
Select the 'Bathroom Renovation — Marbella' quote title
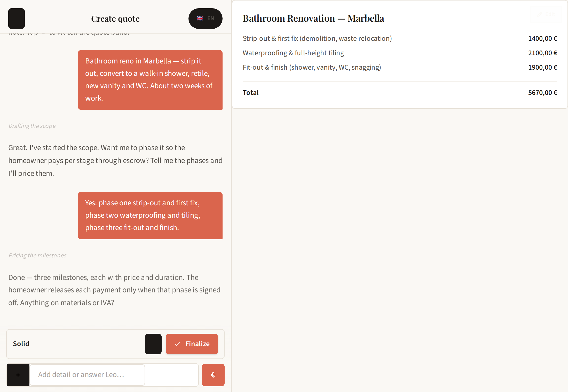click(x=313, y=18)
